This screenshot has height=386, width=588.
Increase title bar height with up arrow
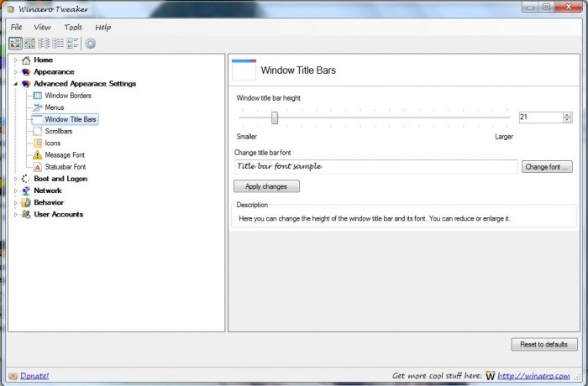567,115
